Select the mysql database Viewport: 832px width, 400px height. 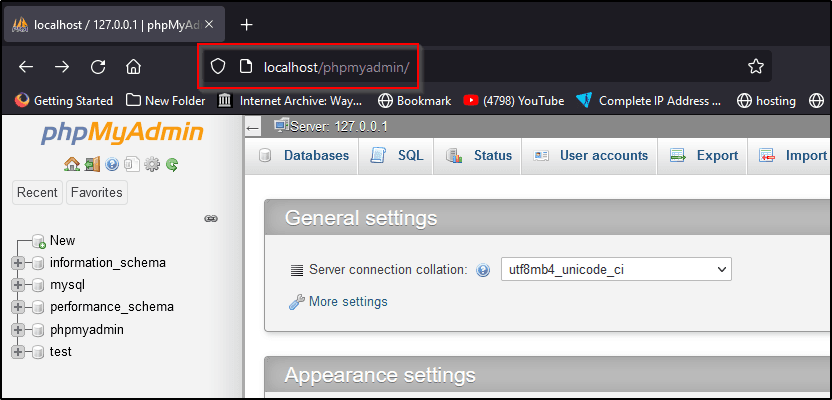click(x=67, y=285)
